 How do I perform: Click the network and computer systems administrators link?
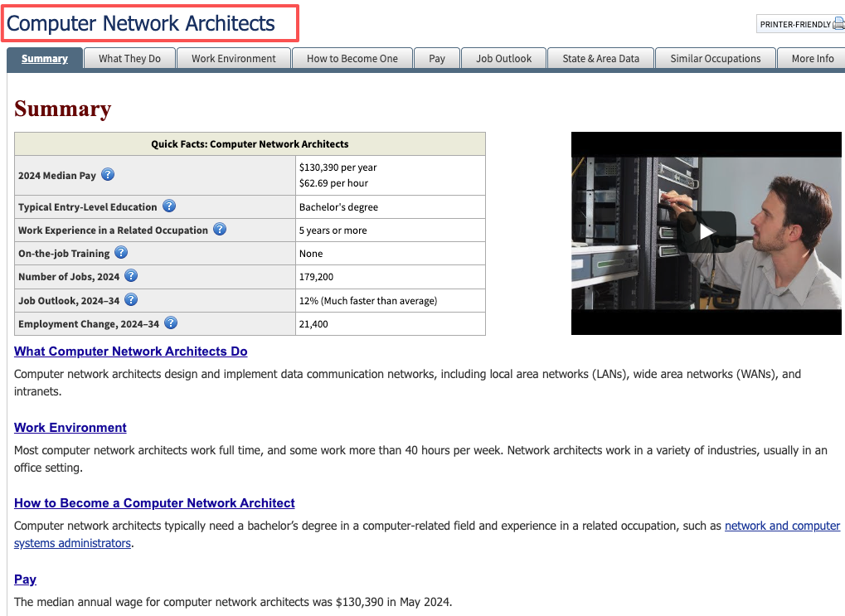781,526
